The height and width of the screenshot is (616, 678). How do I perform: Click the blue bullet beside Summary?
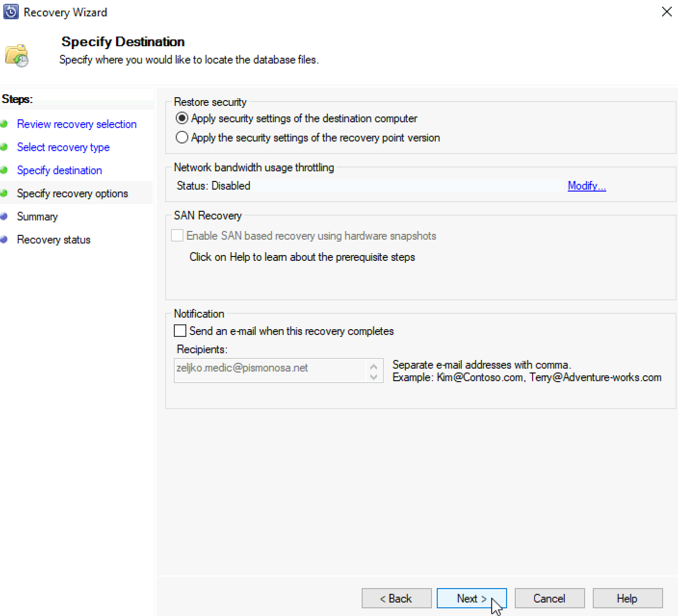tap(4, 216)
